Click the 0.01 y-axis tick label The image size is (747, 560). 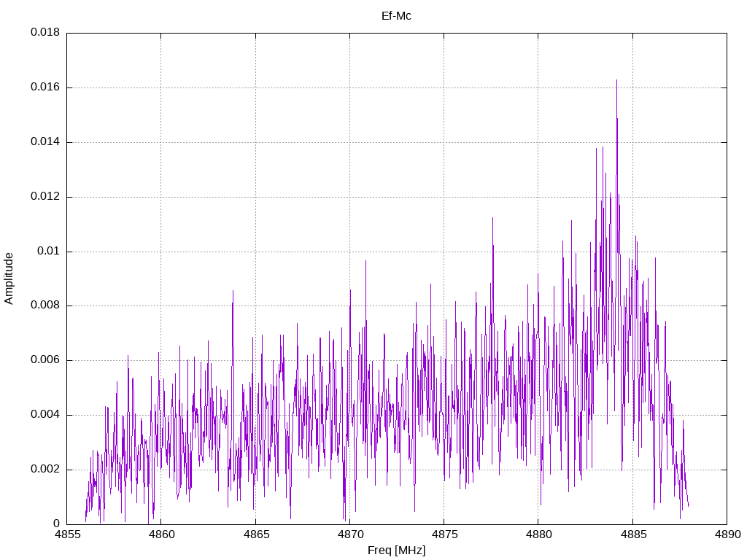coord(48,252)
